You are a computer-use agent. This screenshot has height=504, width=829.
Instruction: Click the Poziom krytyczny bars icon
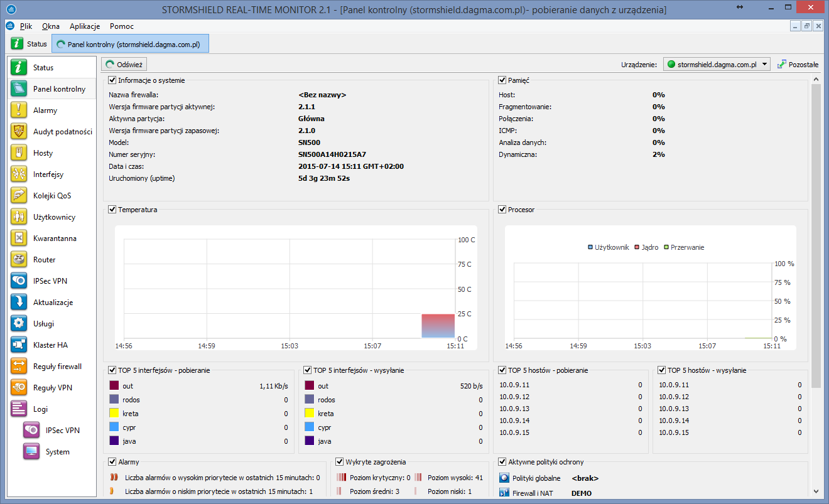[341, 478]
